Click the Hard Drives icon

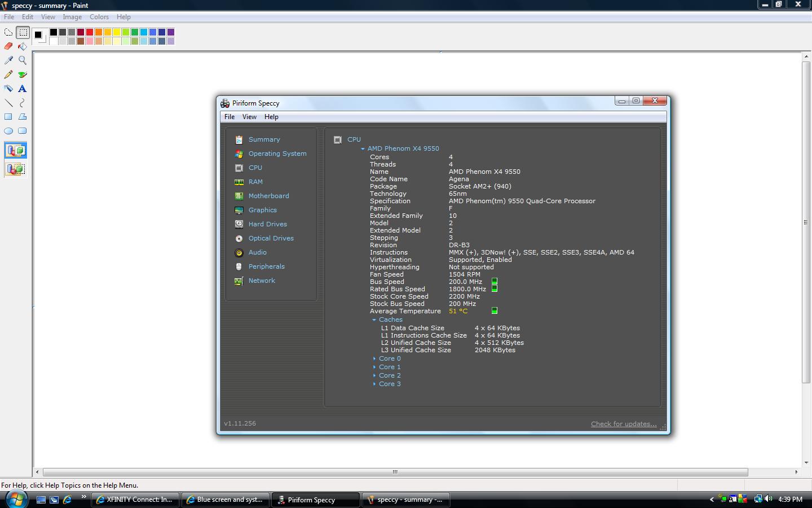tap(239, 224)
